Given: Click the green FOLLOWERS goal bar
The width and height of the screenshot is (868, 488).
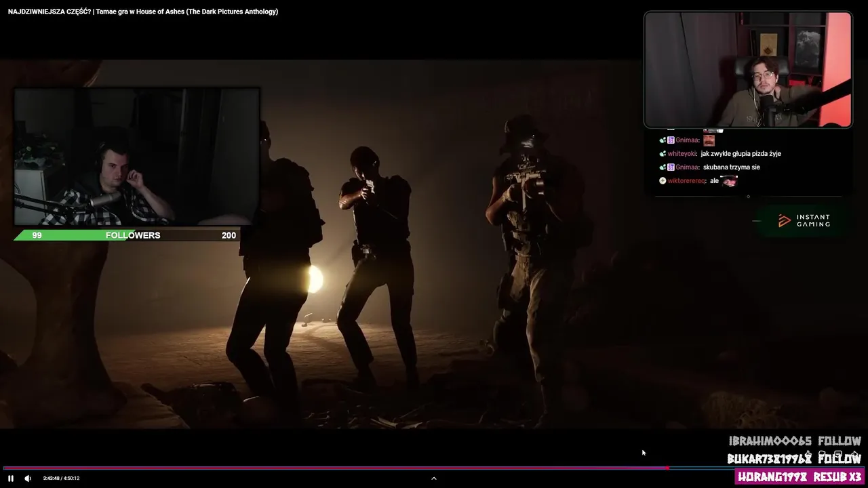Looking at the screenshot, I should point(127,235).
